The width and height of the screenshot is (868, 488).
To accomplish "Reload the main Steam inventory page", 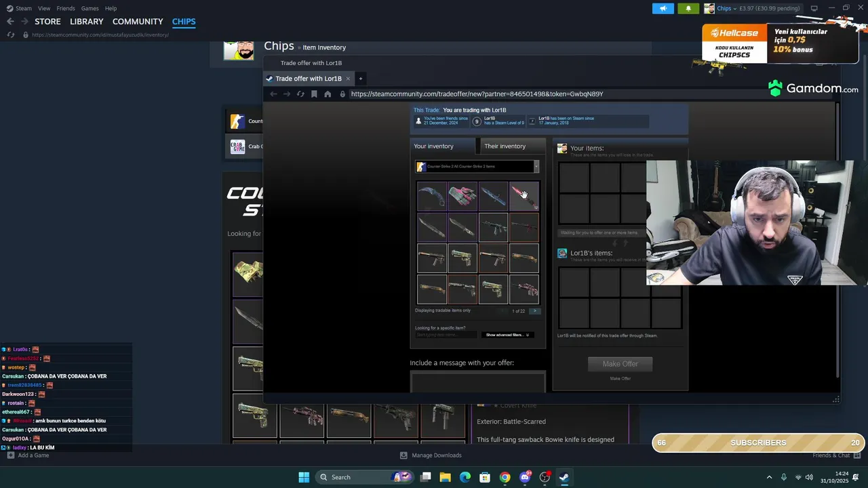I will click(11, 35).
